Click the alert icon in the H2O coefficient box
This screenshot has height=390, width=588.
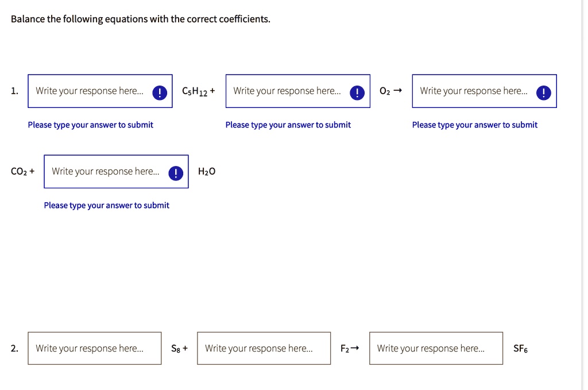[x=176, y=173]
